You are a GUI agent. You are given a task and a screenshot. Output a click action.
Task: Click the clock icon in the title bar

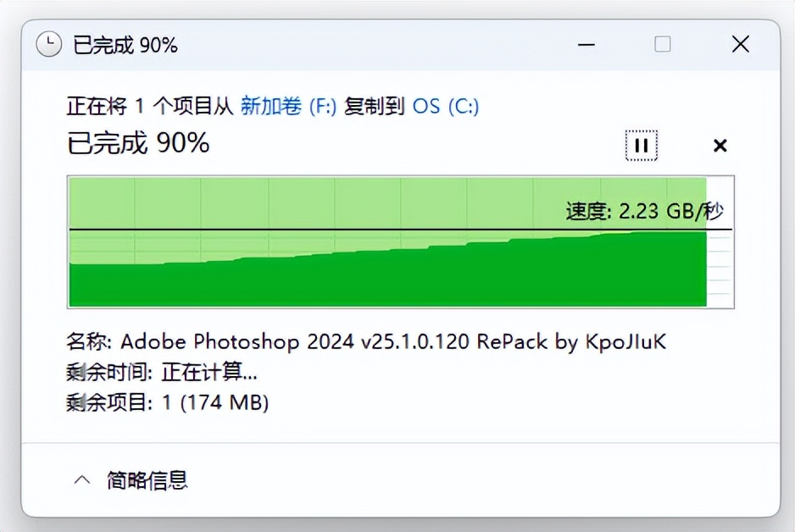(x=48, y=45)
